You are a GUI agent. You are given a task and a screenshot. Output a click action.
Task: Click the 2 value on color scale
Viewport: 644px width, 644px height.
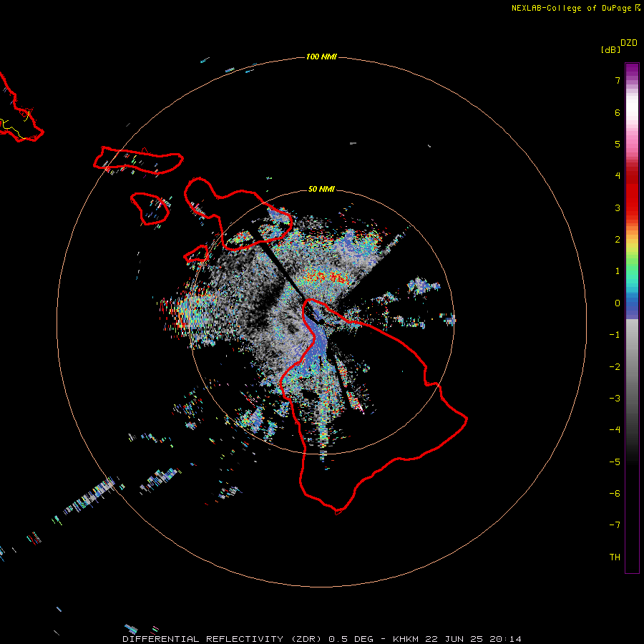(x=618, y=240)
